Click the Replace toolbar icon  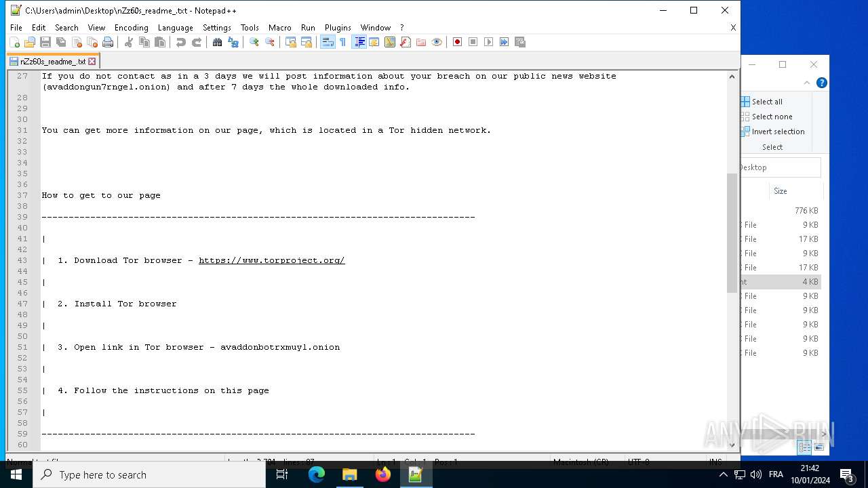233,42
